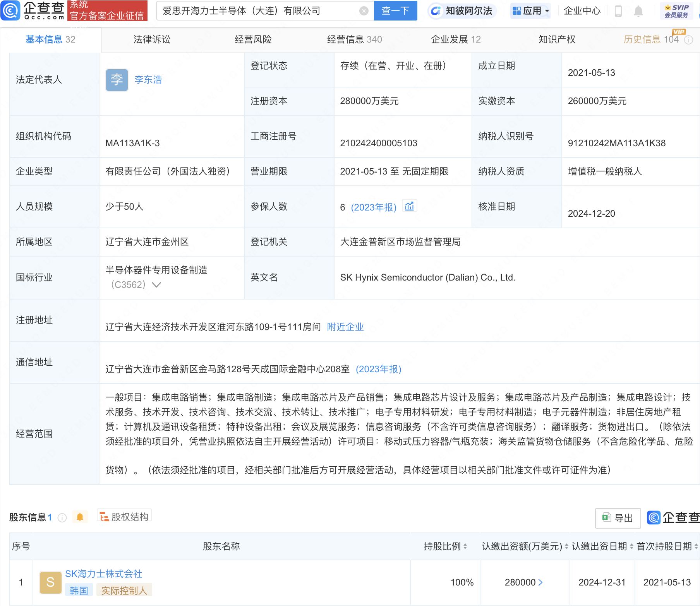This screenshot has width=700, height=606.
Task: Sort by 首次持股日期 column arrows
Action: pos(696,546)
